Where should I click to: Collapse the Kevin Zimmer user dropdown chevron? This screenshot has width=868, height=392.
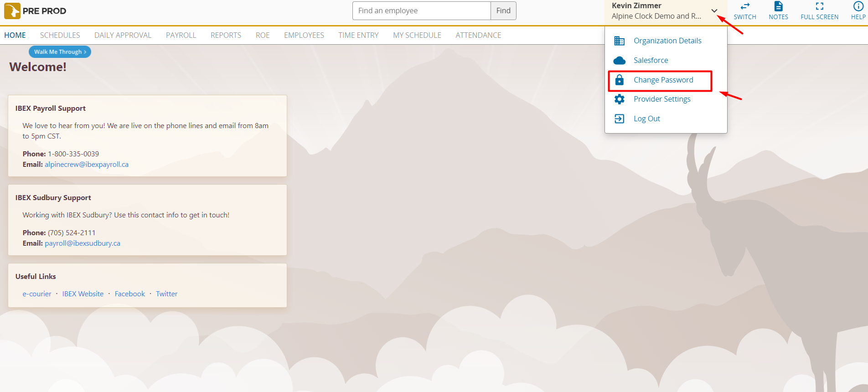[x=714, y=11]
